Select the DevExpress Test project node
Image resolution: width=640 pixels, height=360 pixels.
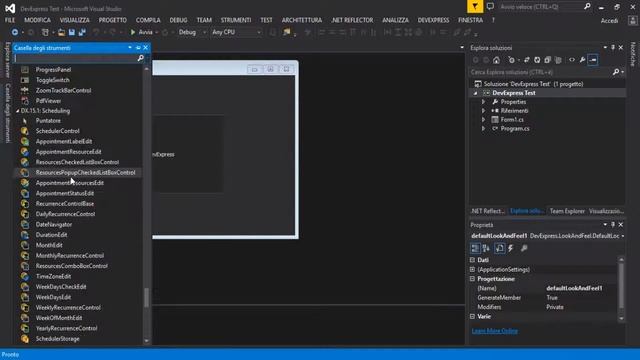[x=513, y=93]
